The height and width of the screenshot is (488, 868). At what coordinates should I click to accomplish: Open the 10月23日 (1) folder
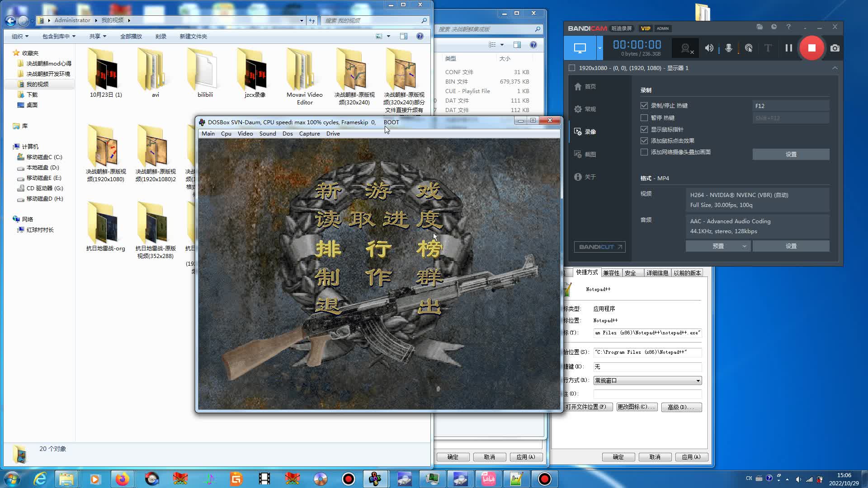pyautogui.click(x=106, y=73)
